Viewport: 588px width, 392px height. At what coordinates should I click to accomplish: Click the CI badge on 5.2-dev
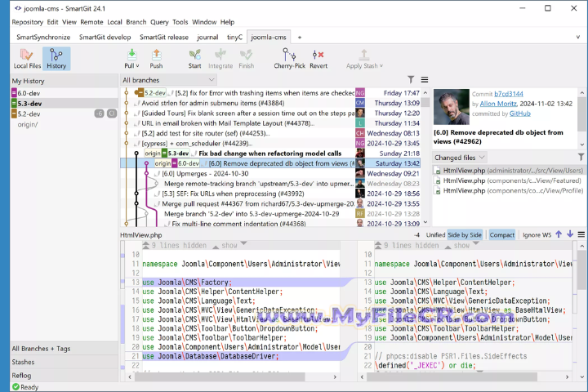tap(112, 114)
